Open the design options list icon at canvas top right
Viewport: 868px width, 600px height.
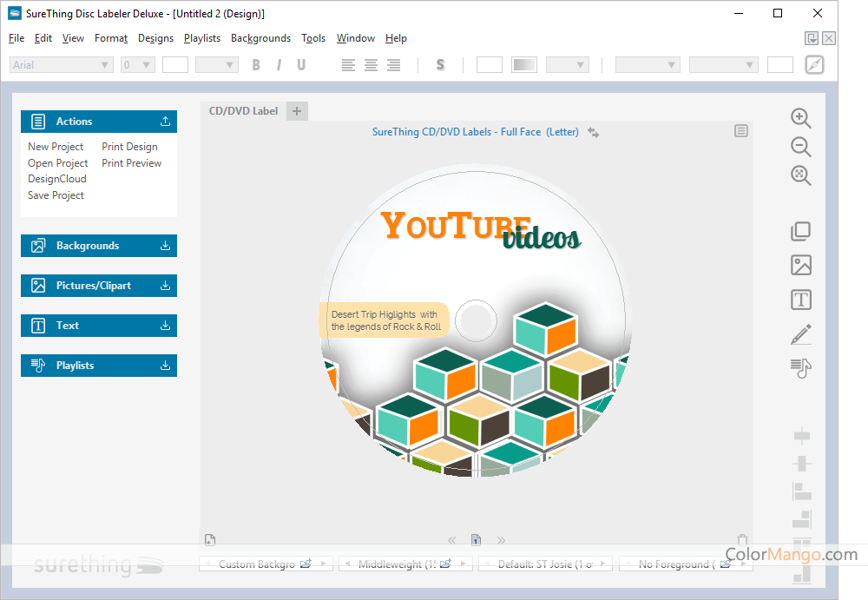741,131
